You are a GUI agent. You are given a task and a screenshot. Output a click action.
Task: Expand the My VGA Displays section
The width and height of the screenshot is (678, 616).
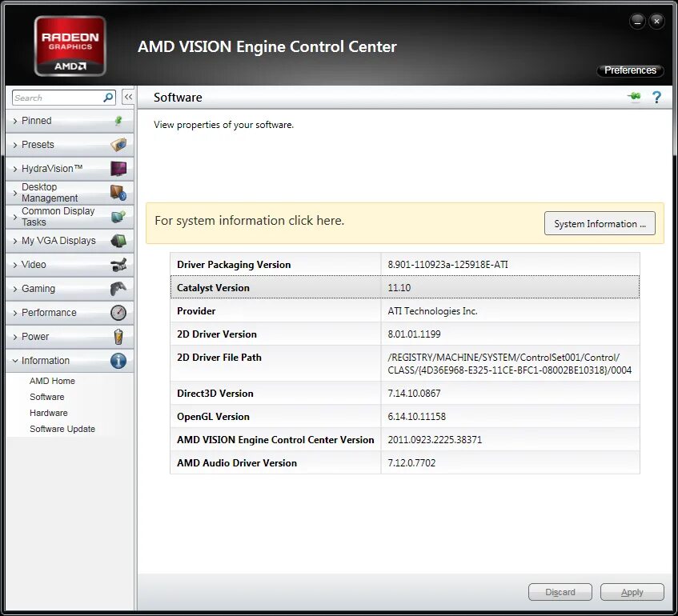[x=70, y=240]
